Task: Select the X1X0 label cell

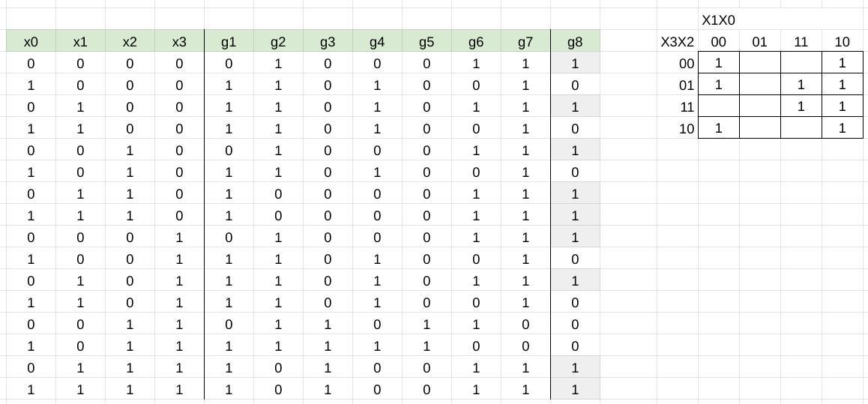Action: pyautogui.click(x=719, y=20)
